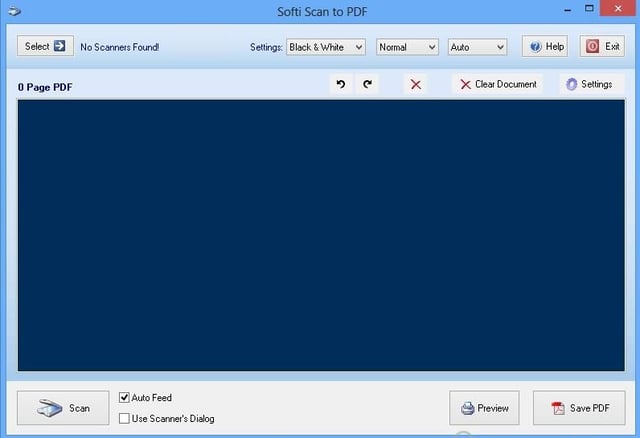Click the '0 Page PDF' label
The width and height of the screenshot is (640, 438).
click(x=45, y=87)
